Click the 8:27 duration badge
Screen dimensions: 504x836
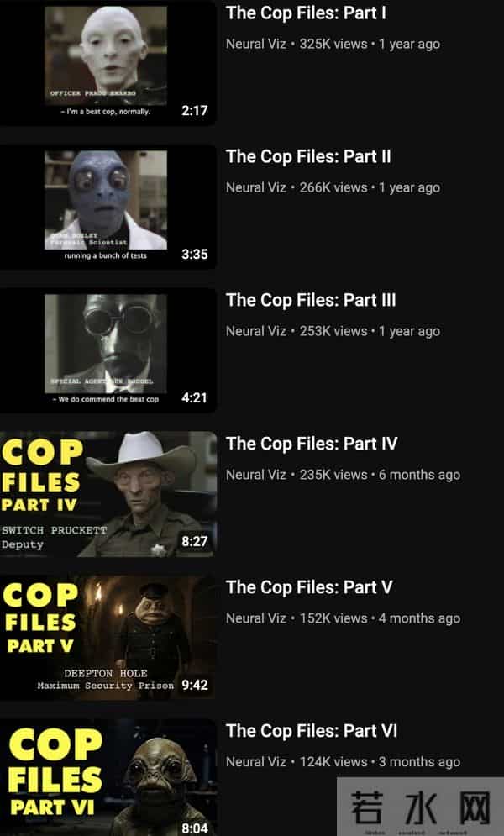click(x=195, y=541)
